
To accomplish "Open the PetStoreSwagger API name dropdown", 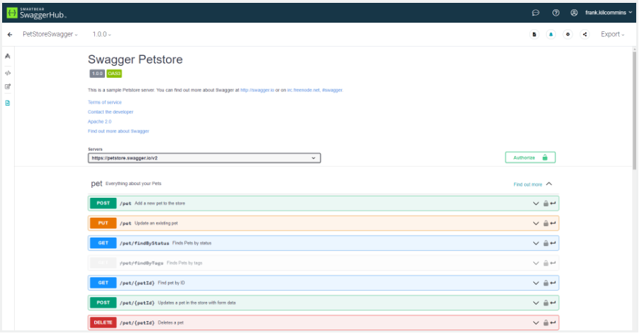I will 50,35.
